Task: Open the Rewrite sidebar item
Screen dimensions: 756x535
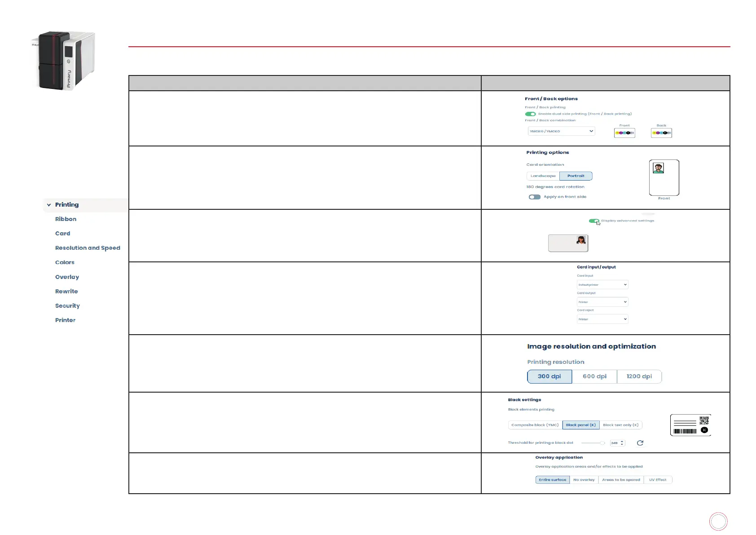Action: pos(66,292)
